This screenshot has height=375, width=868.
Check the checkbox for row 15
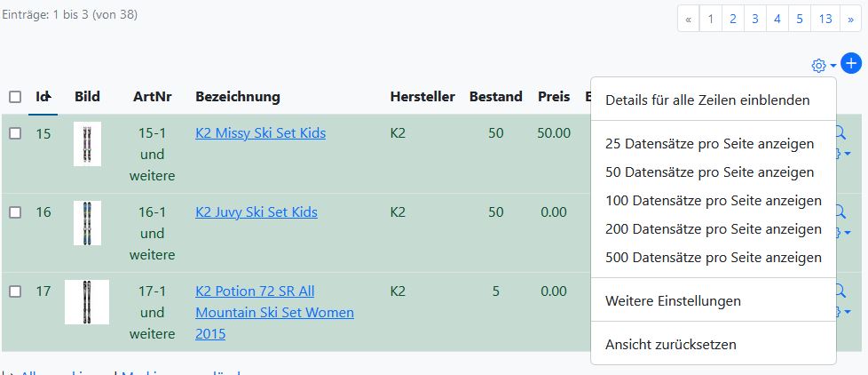[15, 133]
